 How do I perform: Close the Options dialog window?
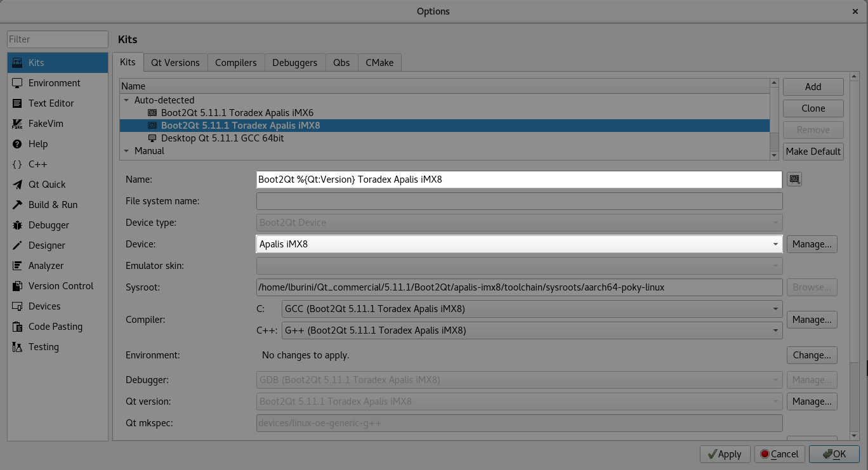tap(855, 11)
